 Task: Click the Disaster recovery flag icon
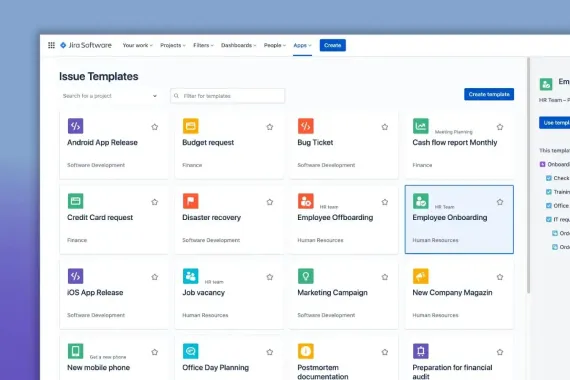[190, 201]
